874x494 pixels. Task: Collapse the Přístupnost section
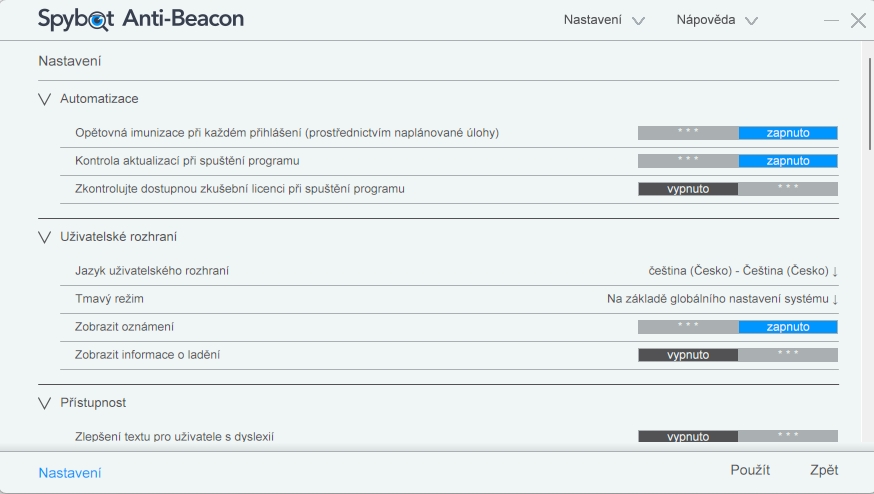tap(44, 403)
